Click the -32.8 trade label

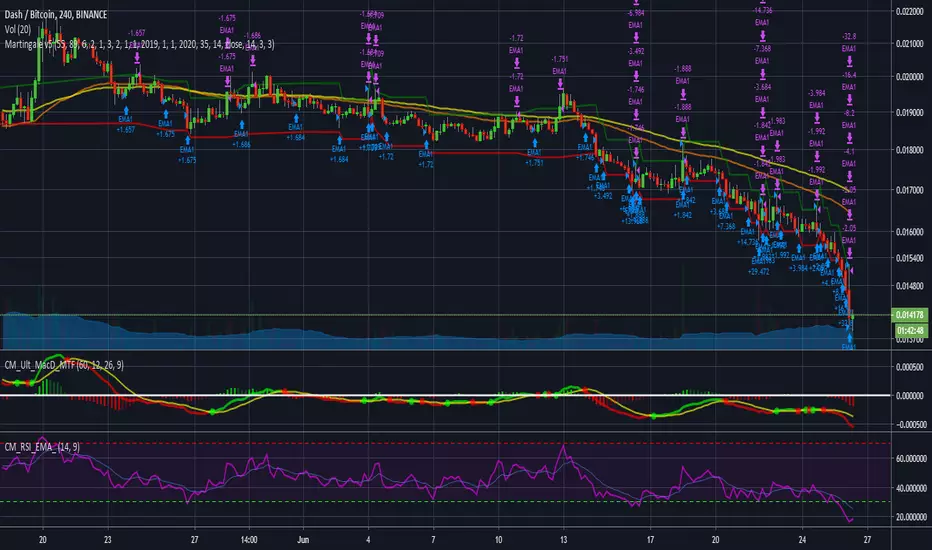(x=849, y=37)
